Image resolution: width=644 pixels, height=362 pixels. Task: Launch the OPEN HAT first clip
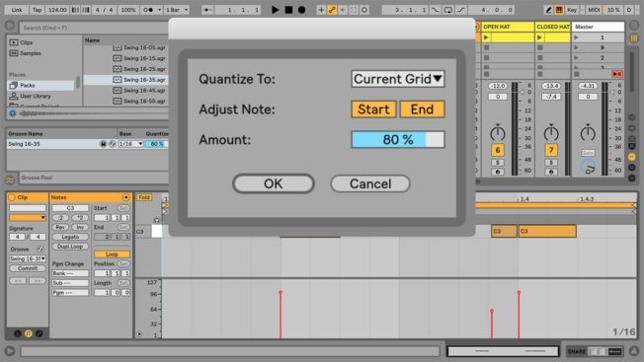pyautogui.click(x=486, y=37)
